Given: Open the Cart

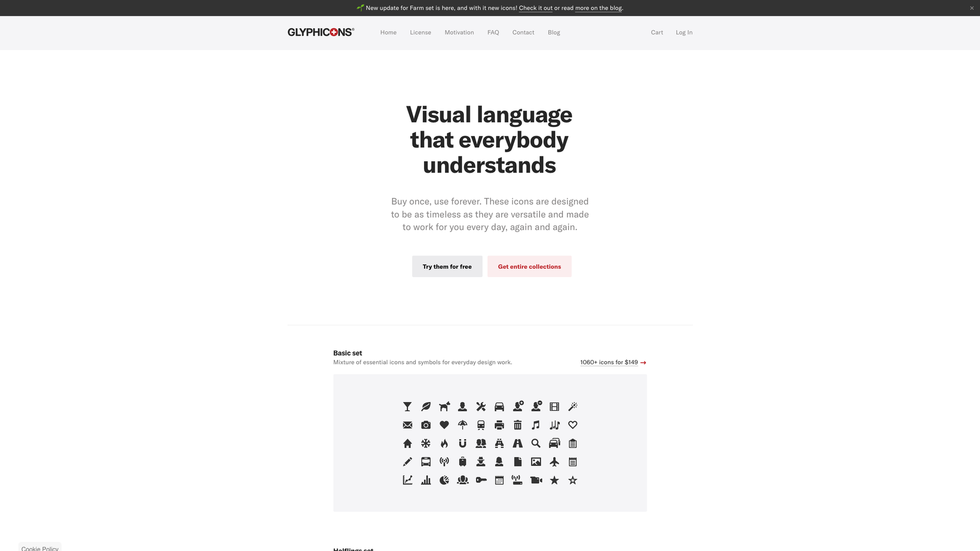Looking at the screenshot, I should [x=656, y=33].
